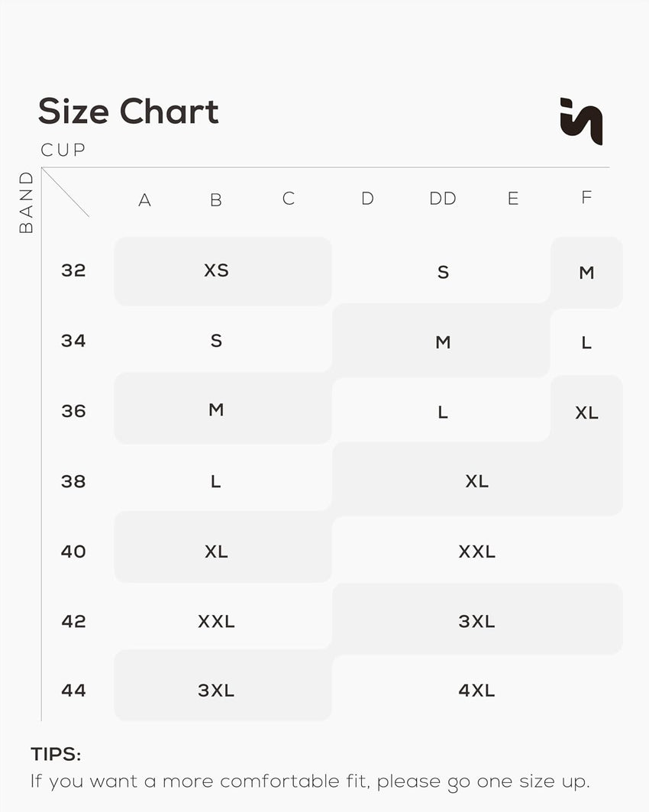Viewport: 649px width, 812px height.
Task: Choose M cell for band 36
Action: [x=216, y=409]
